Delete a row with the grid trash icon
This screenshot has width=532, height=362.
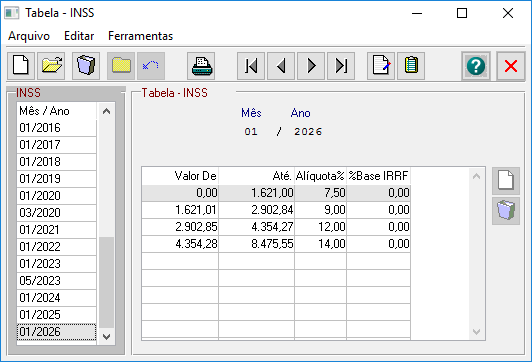coord(506,211)
